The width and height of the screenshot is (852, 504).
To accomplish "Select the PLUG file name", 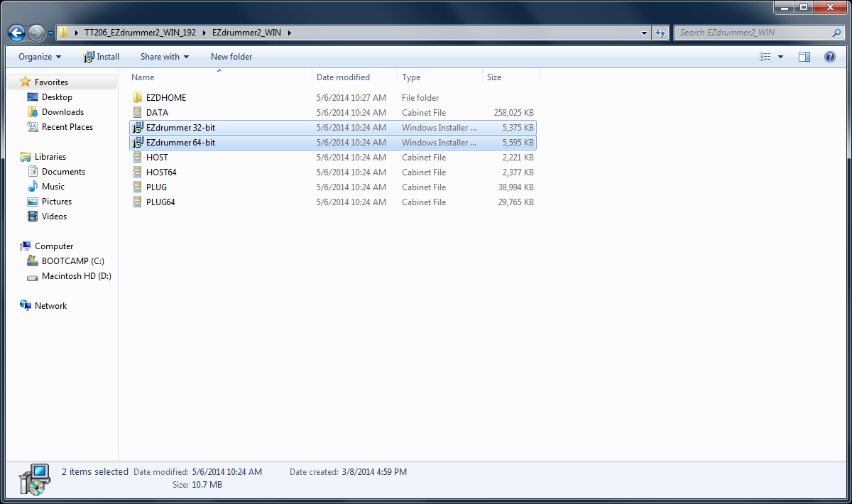I will tap(156, 187).
